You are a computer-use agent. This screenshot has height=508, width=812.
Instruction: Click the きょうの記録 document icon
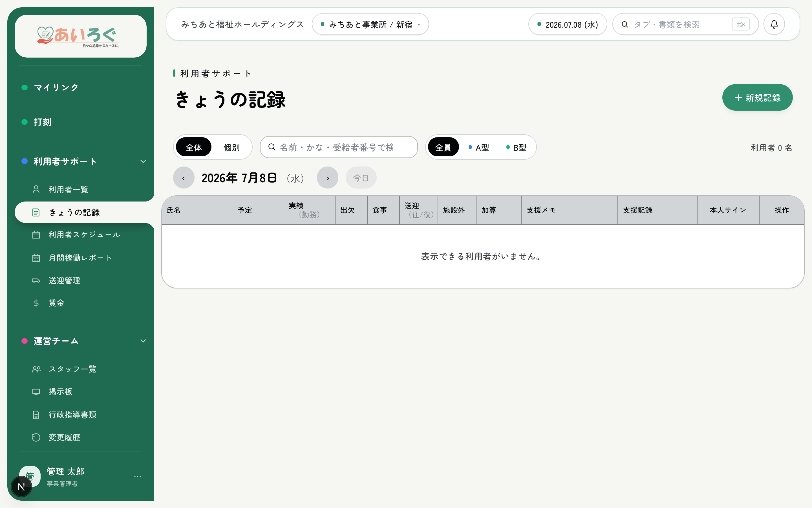[x=36, y=212]
